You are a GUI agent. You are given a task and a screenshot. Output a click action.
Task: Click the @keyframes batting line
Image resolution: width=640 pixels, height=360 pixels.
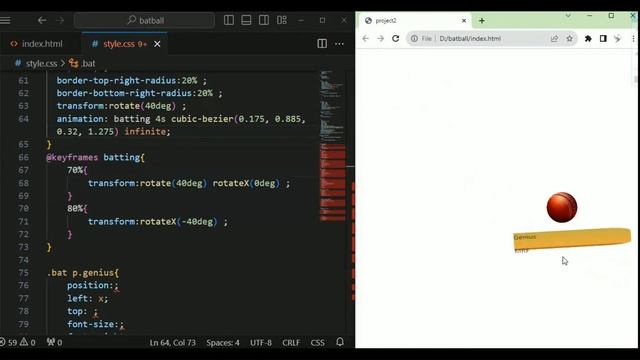pos(95,157)
